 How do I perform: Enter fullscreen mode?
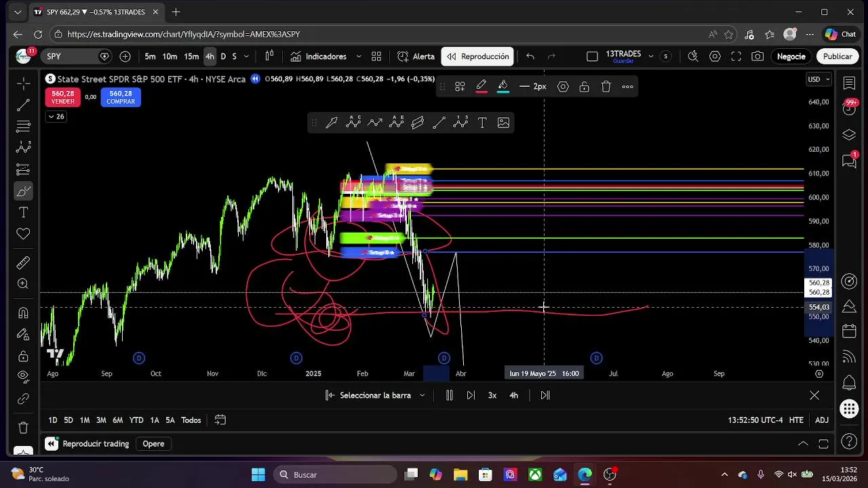point(736,56)
